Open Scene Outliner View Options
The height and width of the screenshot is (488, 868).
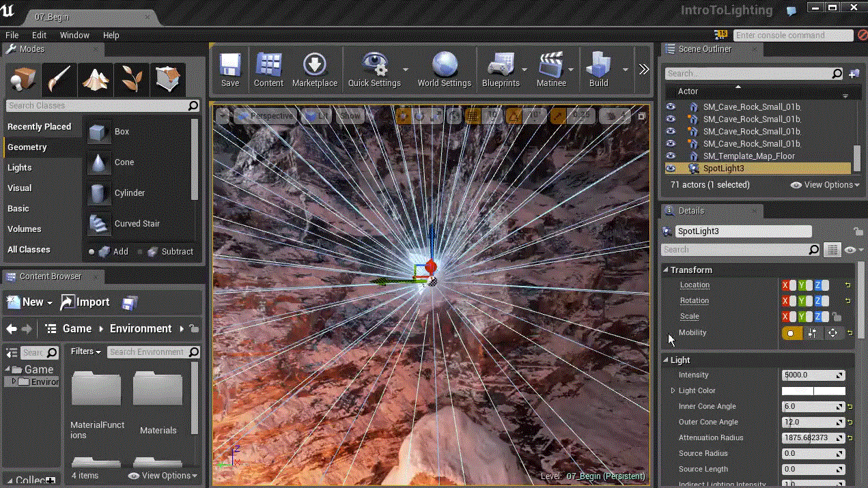[x=826, y=185]
